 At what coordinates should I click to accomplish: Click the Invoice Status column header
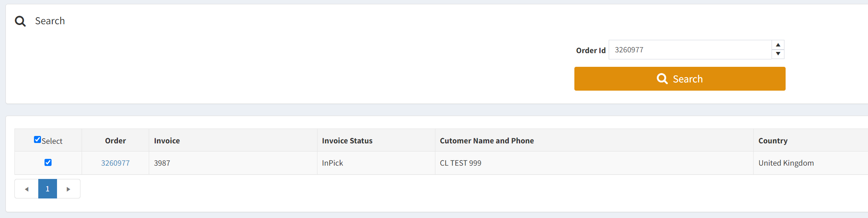[x=347, y=141]
